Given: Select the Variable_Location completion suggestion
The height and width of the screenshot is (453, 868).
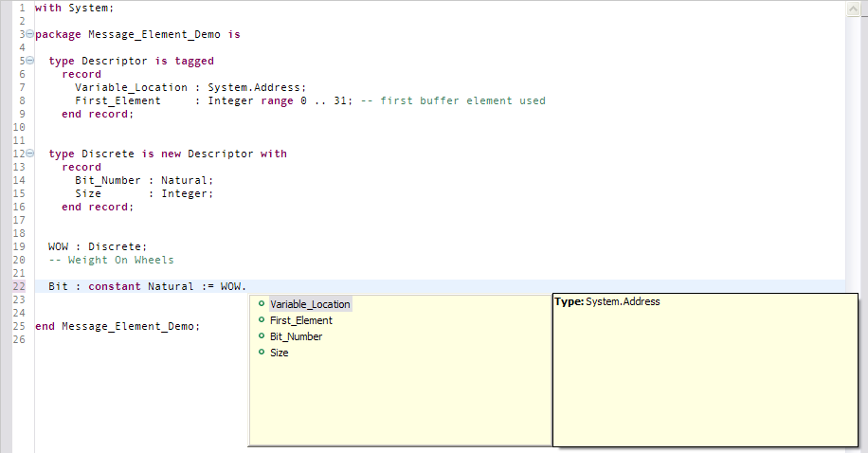Looking at the screenshot, I should click(310, 304).
